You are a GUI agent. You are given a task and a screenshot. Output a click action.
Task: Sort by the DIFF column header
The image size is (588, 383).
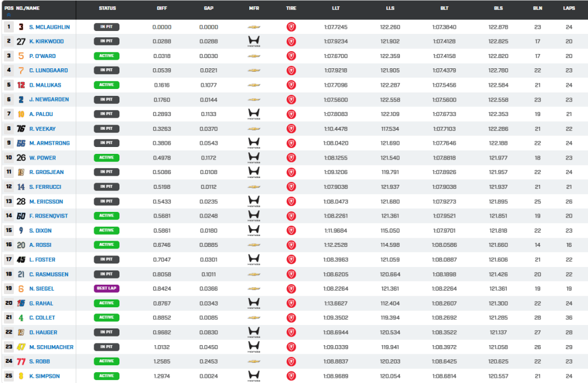pyautogui.click(x=162, y=8)
